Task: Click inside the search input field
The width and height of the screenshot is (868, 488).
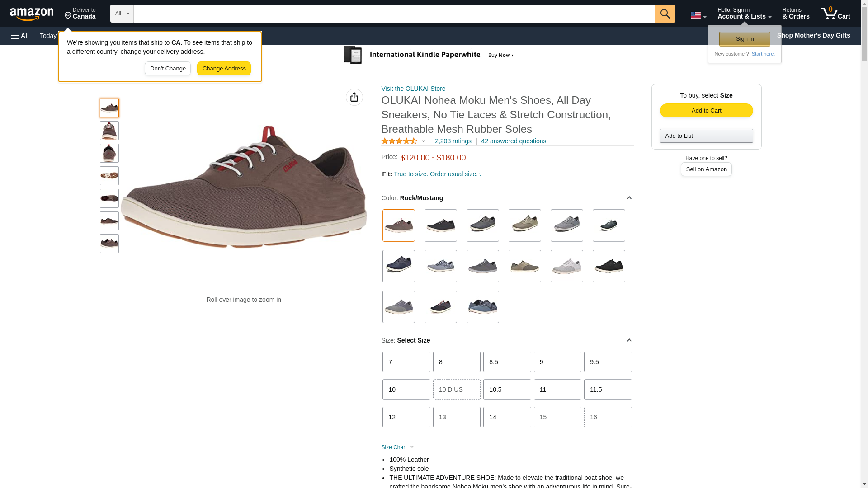Action: point(393,14)
